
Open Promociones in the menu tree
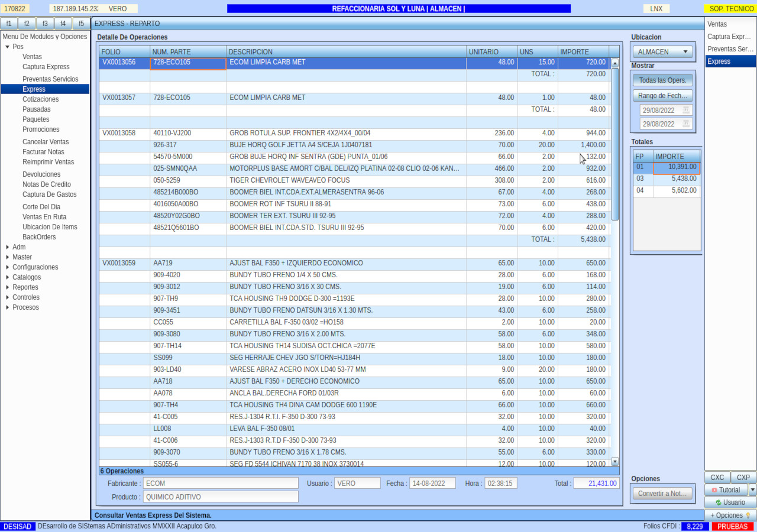pyautogui.click(x=41, y=129)
